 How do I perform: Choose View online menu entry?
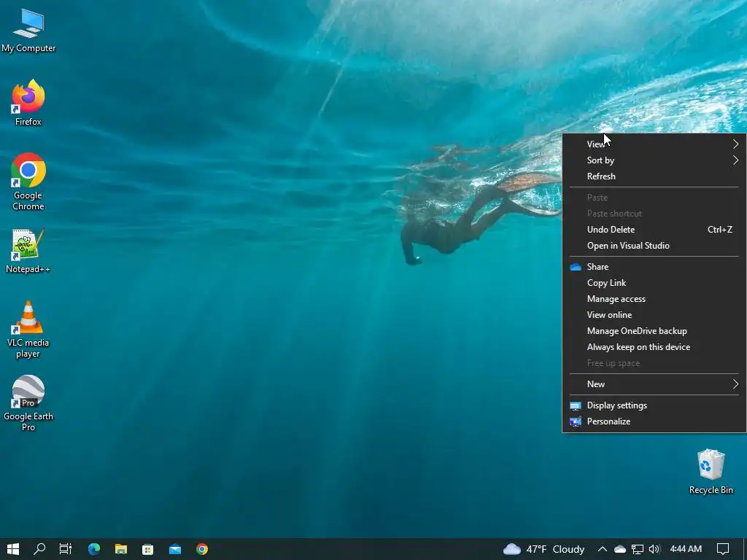point(654,315)
